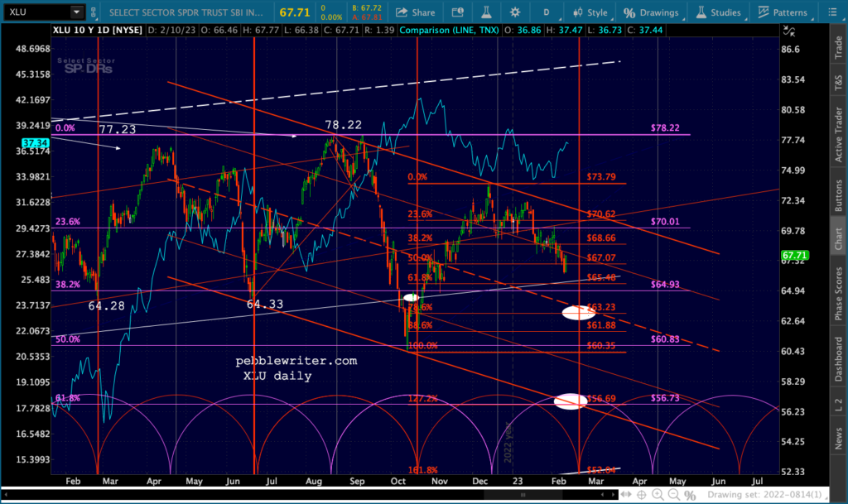Open the Buttons side tab
This screenshot has height=504, width=848.
click(838, 195)
